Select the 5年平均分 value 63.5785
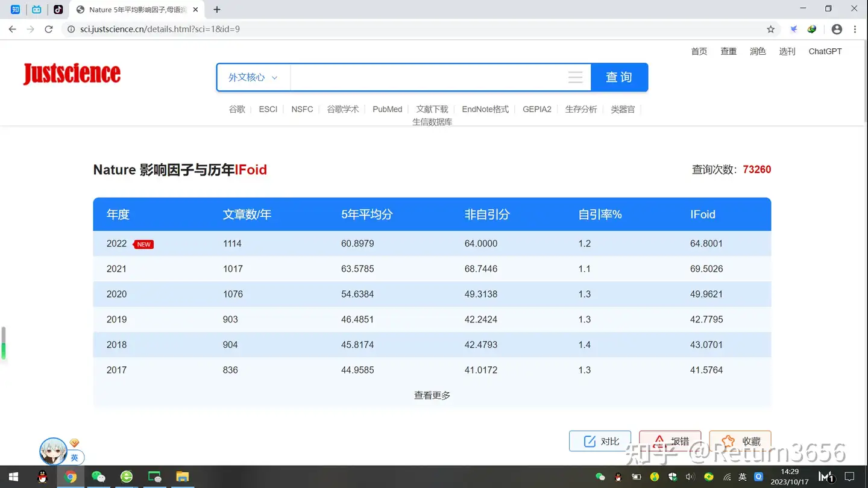 357,269
